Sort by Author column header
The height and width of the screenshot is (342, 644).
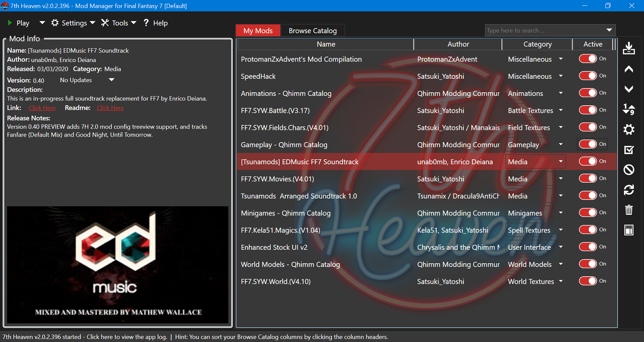pyautogui.click(x=458, y=44)
